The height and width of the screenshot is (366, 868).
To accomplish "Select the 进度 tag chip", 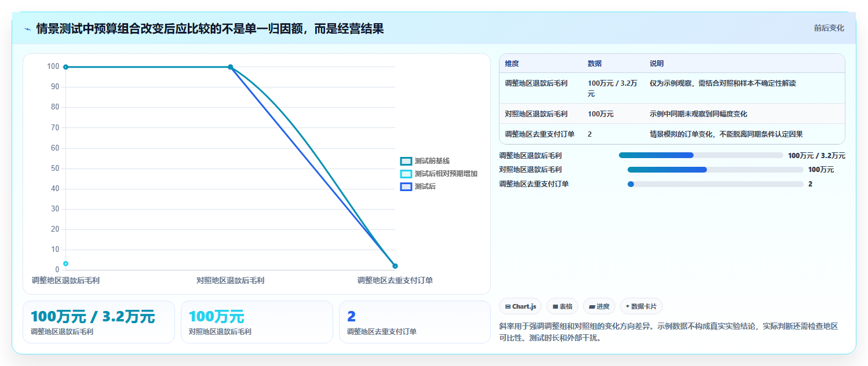I will tap(599, 306).
